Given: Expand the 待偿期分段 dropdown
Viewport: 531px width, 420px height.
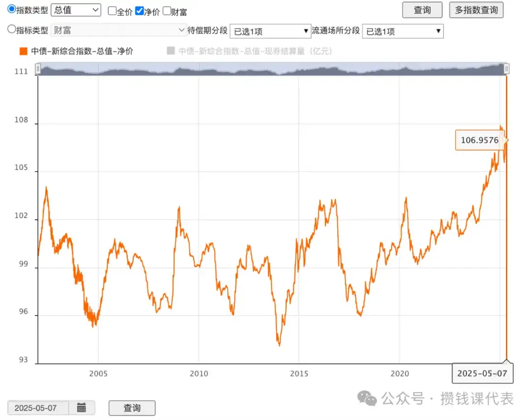Looking at the screenshot, I should tap(270, 31).
